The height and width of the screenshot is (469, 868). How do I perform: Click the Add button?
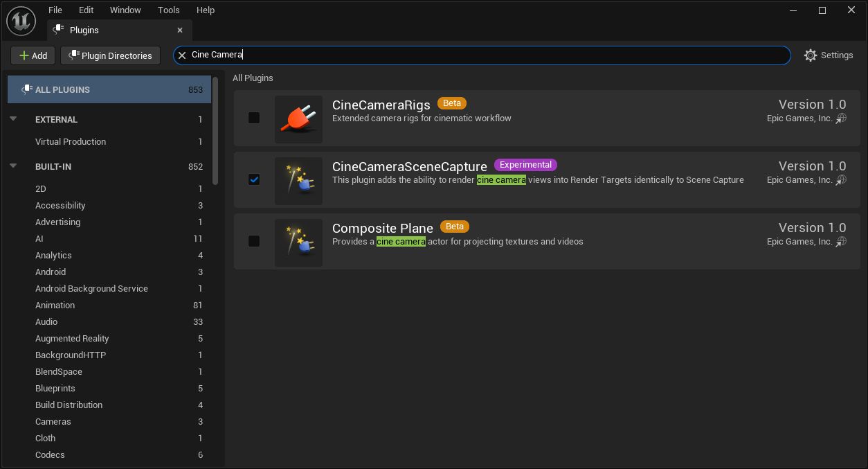pyautogui.click(x=33, y=55)
